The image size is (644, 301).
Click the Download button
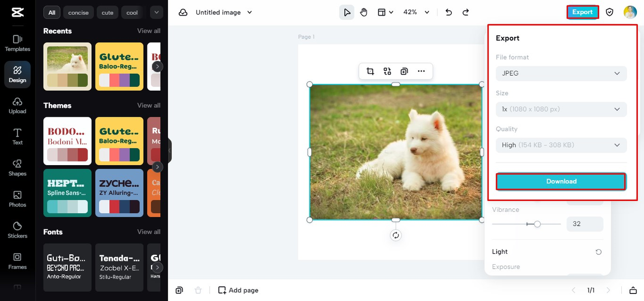tap(561, 181)
